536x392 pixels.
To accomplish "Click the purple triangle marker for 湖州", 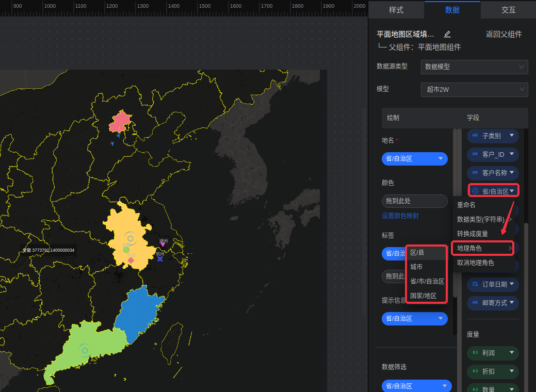I will 163,244.
